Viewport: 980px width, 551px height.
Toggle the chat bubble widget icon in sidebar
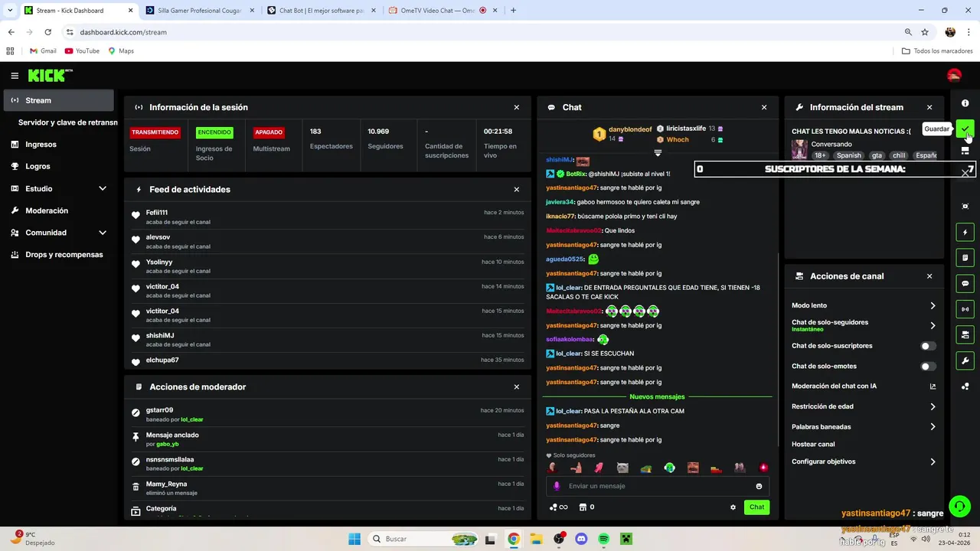[965, 283]
